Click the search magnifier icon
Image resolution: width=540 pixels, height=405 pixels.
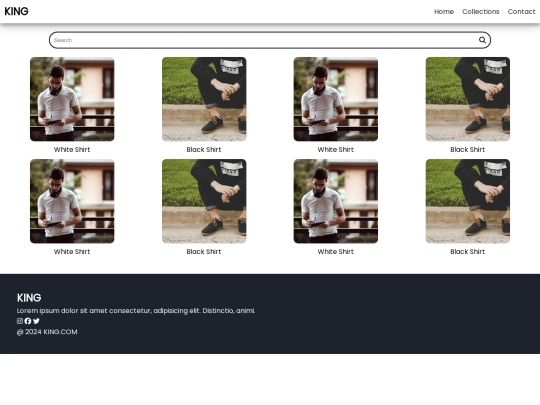[482, 40]
